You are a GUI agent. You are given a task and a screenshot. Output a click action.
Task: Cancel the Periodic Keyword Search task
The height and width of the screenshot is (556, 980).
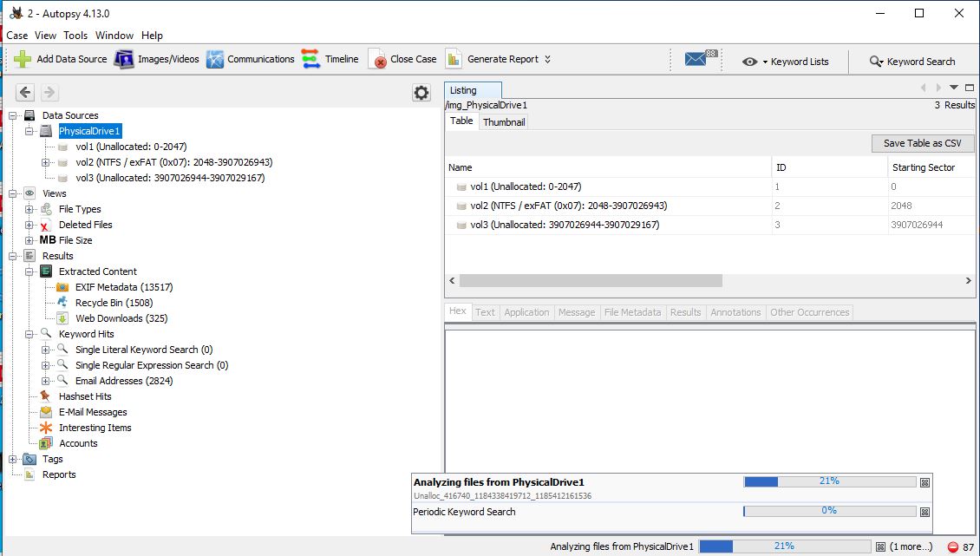(x=925, y=512)
